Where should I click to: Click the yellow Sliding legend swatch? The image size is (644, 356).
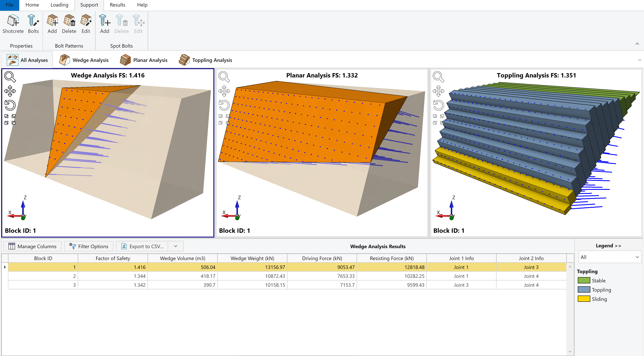pyautogui.click(x=584, y=299)
